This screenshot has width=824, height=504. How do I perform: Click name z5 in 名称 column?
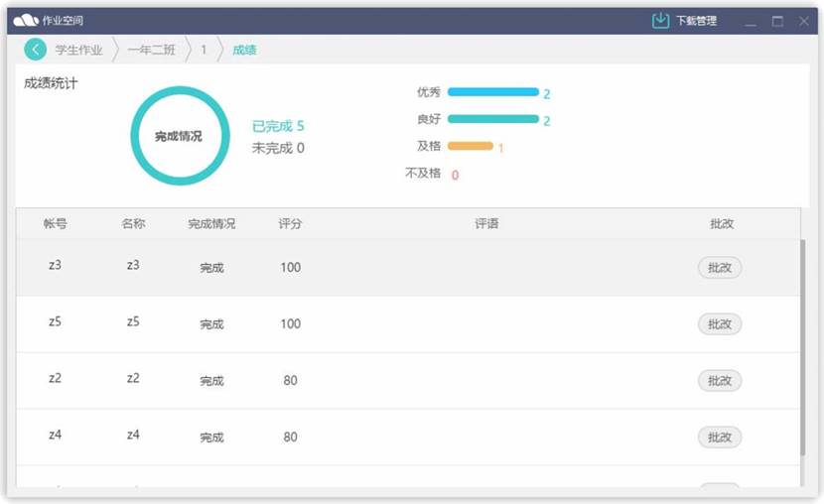point(133,321)
